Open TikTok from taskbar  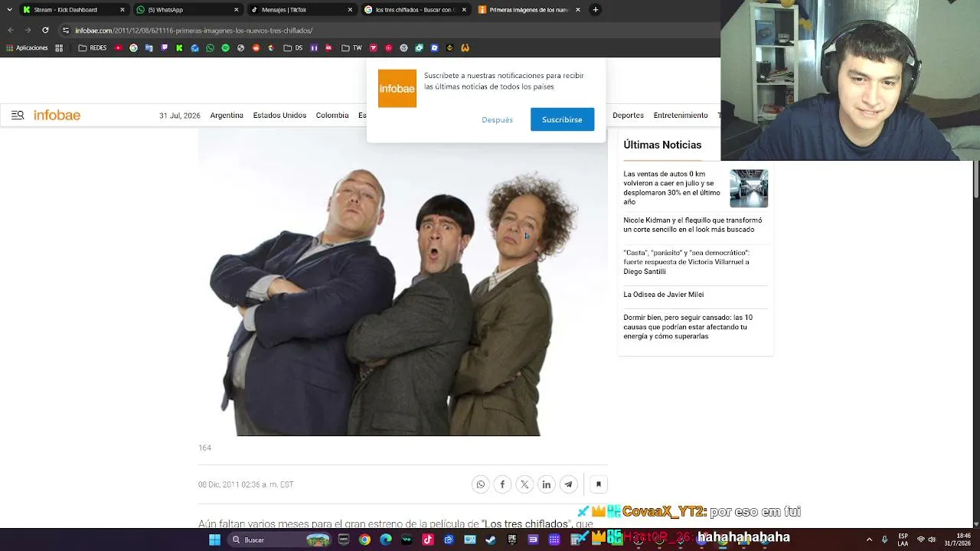point(427,540)
